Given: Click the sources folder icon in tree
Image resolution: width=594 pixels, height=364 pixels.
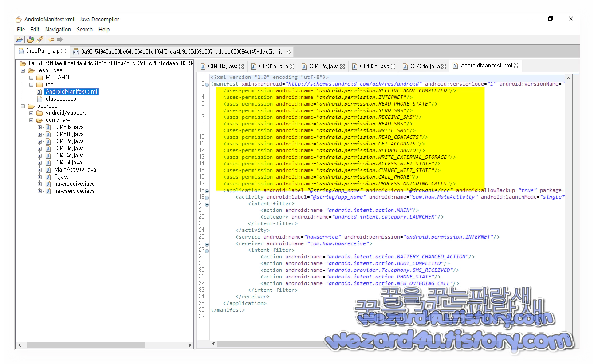Looking at the screenshot, I should click(x=31, y=106).
